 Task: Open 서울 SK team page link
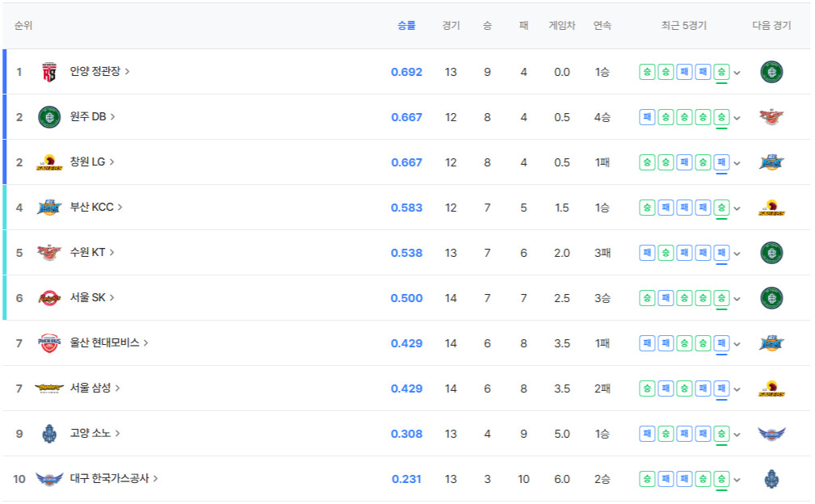pyautogui.click(x=92, y=297)
